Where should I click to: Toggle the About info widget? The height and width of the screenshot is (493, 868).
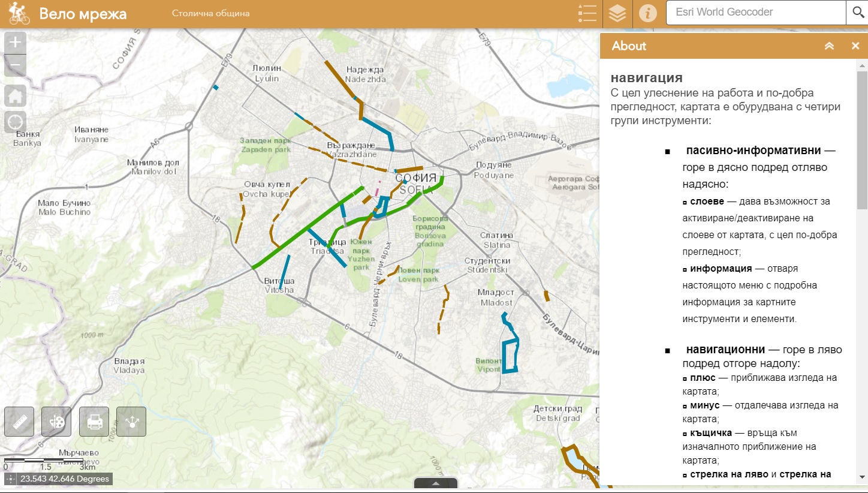(x=647, y=13)
